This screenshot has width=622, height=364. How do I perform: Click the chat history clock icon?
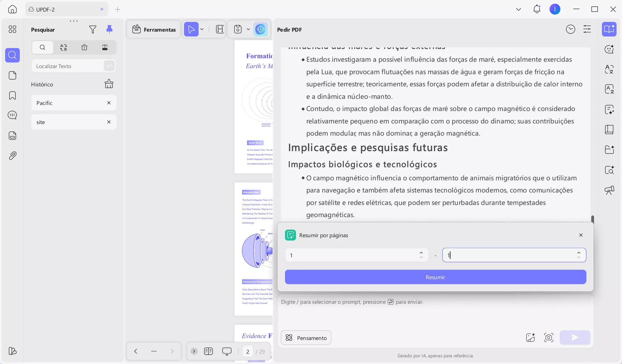[x=570, y=29]
